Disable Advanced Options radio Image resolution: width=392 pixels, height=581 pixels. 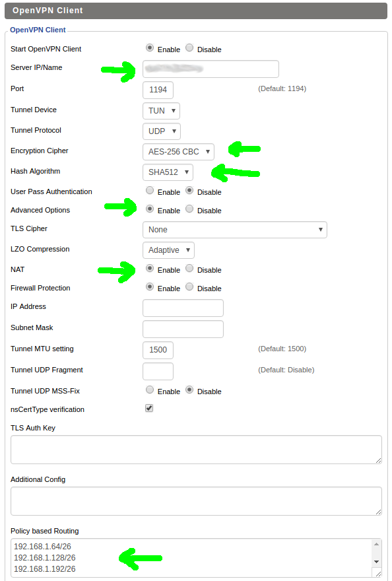189,209
